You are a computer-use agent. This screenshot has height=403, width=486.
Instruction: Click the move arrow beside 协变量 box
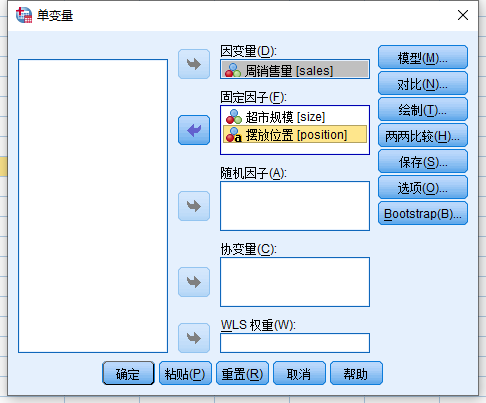(x=194, y=282)
